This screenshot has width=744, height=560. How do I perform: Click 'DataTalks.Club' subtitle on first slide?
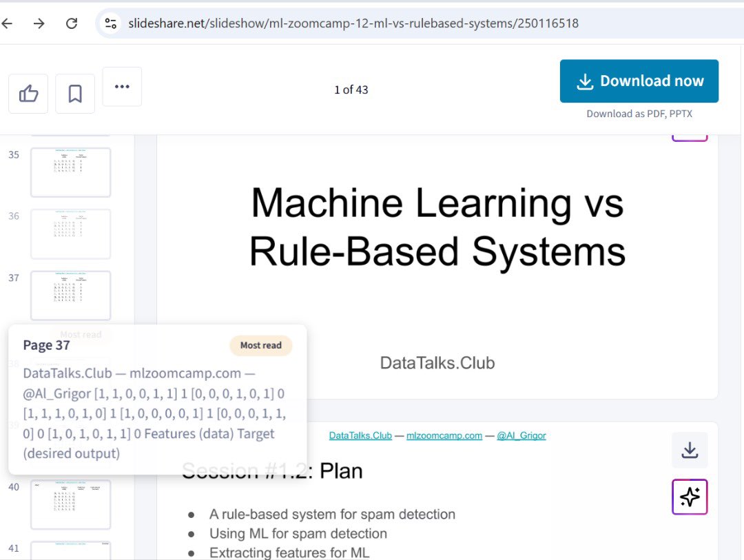coord(437,363)
